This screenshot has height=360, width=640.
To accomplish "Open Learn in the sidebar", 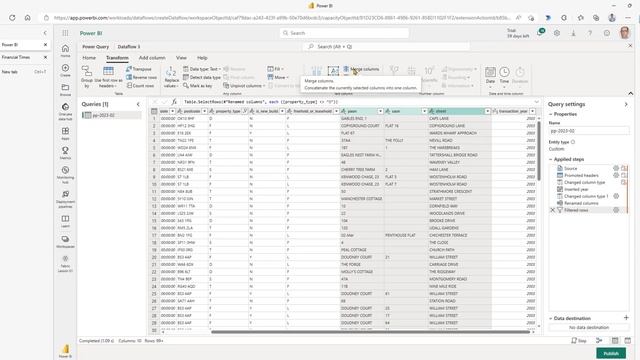I will (65, 221).
